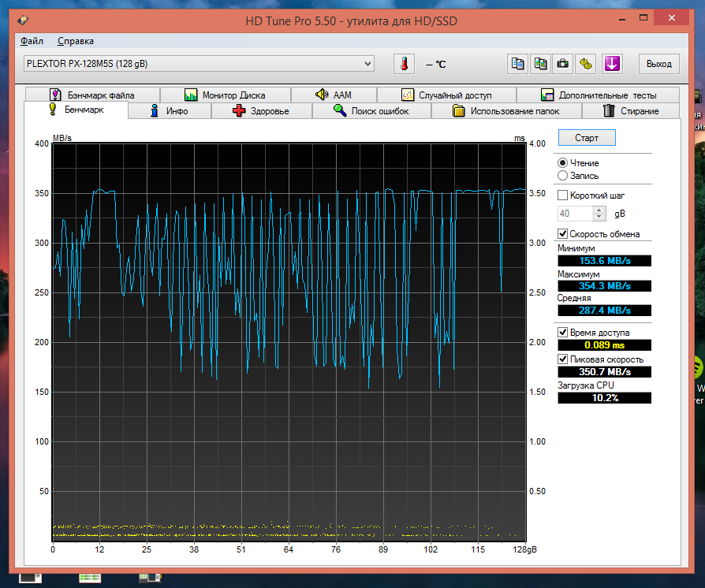The image size is (705, 588).
Task: Open the Справка menu
Action: point(76,41)
